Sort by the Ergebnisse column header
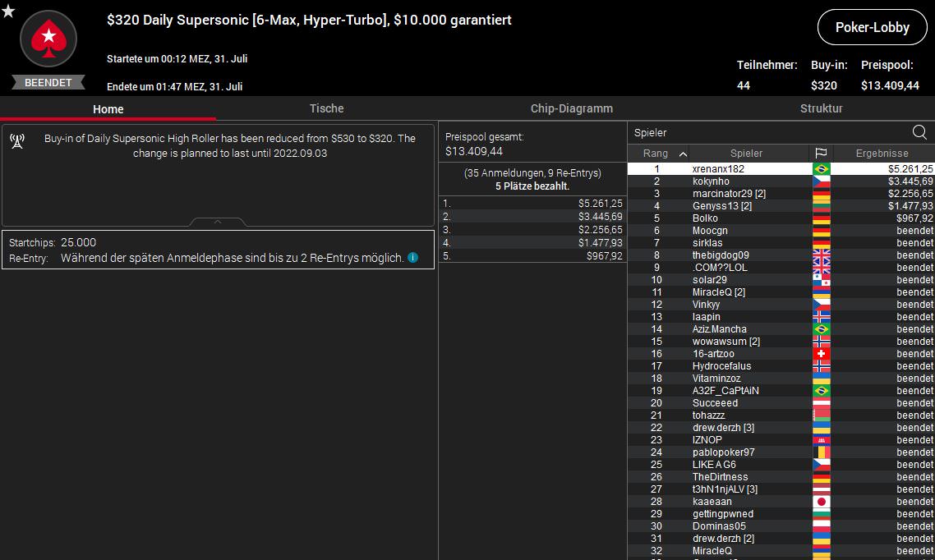935x560 pixels. (x=882, y=154)
